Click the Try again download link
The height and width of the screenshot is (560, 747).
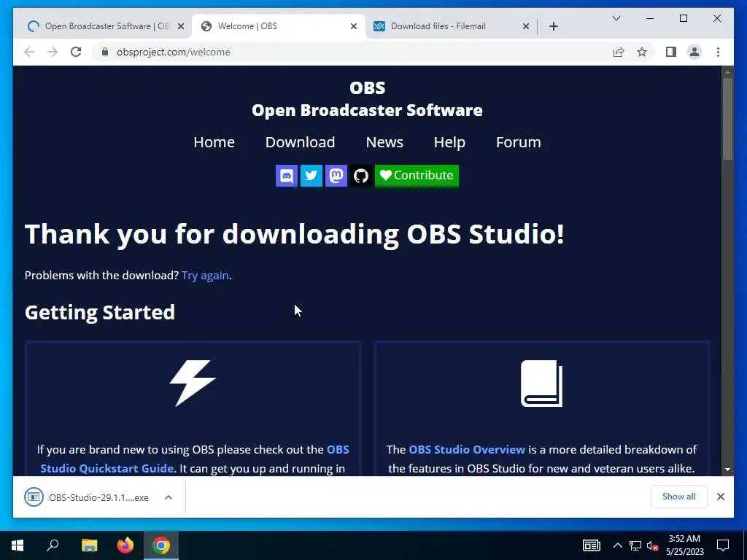tap(205, 276)
